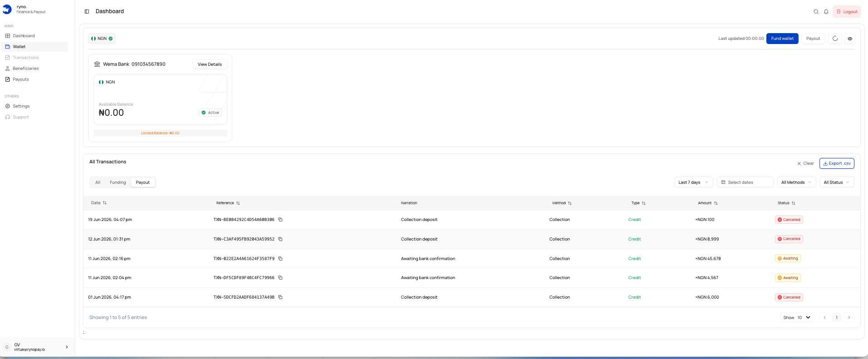868x359 pixels.
Task: Click the Payout button in wallet header
Action: 813,39
